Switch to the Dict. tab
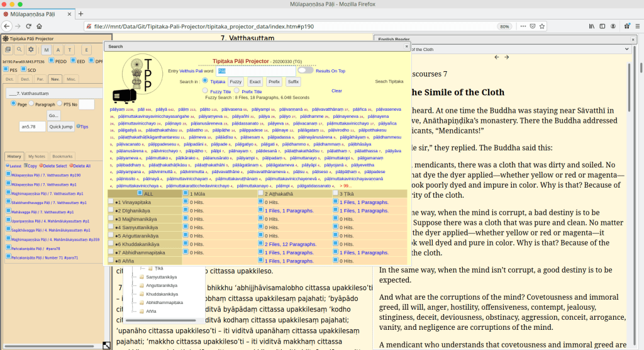 tap(10, 79)
